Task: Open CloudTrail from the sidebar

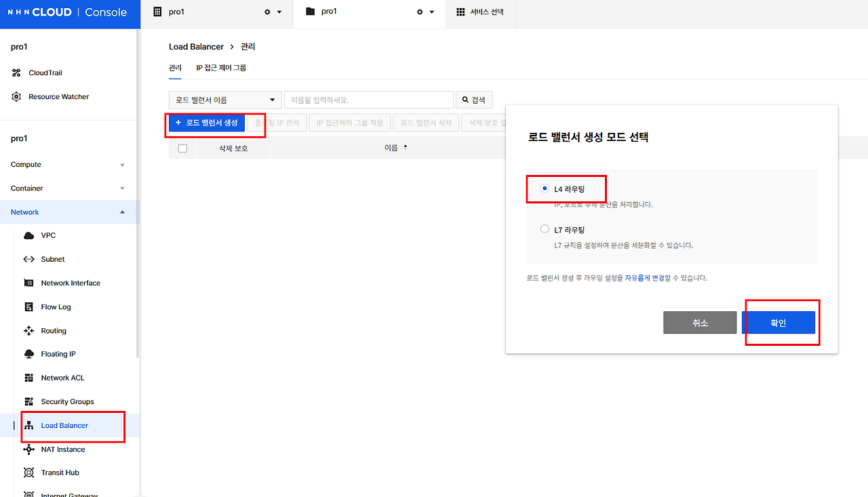Action: (45, 73)
